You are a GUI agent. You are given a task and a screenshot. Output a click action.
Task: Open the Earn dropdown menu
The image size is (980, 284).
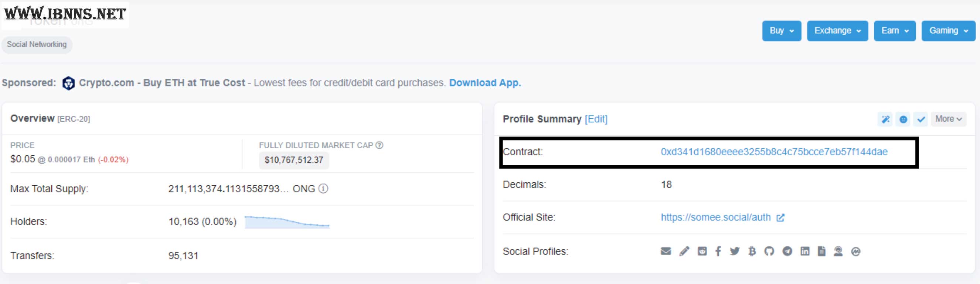click(894, 30)
